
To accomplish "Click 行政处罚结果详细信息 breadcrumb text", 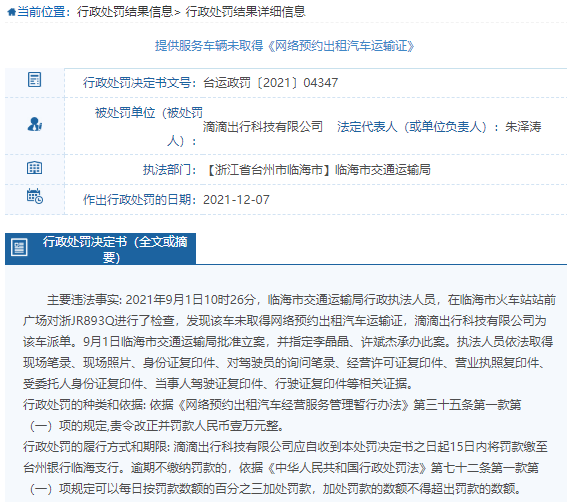I will point(246,12).
